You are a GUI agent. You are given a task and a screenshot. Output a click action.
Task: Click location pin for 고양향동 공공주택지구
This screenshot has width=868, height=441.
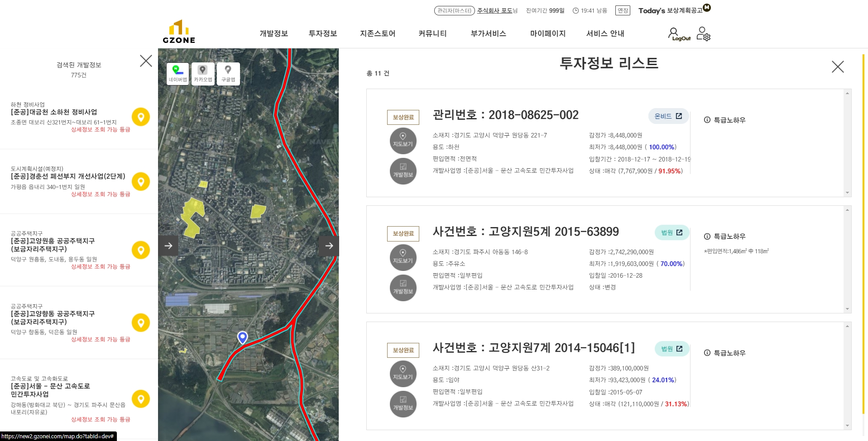pyautogui.click(x=141, y=322)
